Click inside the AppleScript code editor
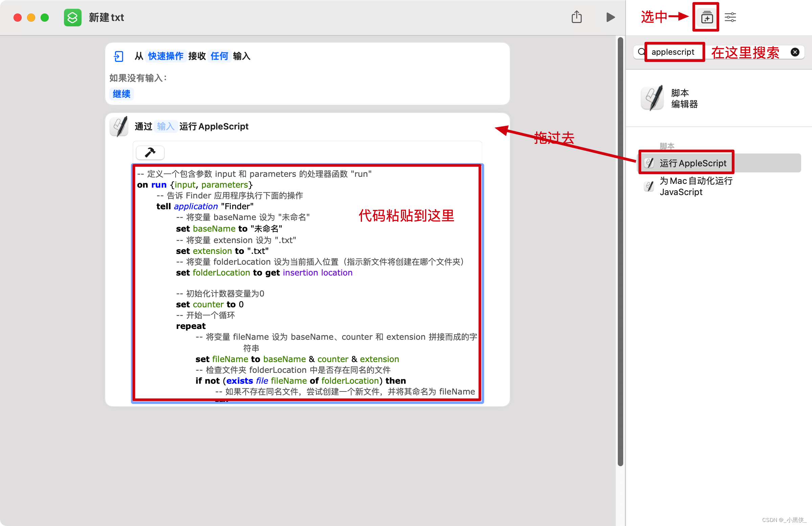812x526 pixels. coord(308,283)
